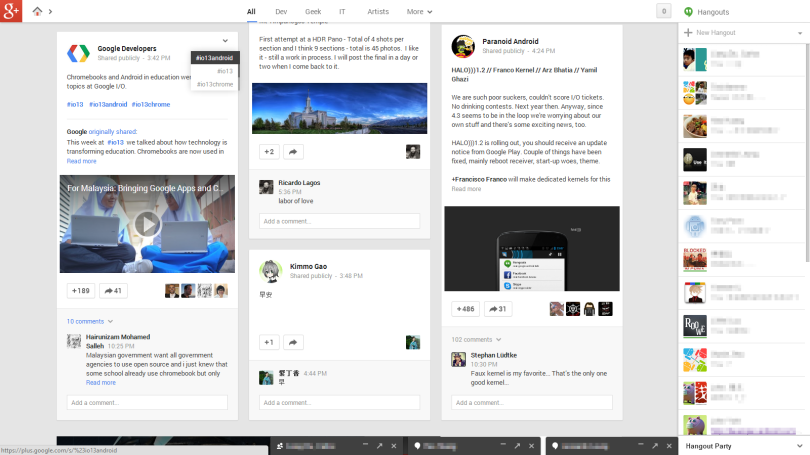
Task: Share the HDR panorama post via arrow icon
Action: [x=293, y=152]
